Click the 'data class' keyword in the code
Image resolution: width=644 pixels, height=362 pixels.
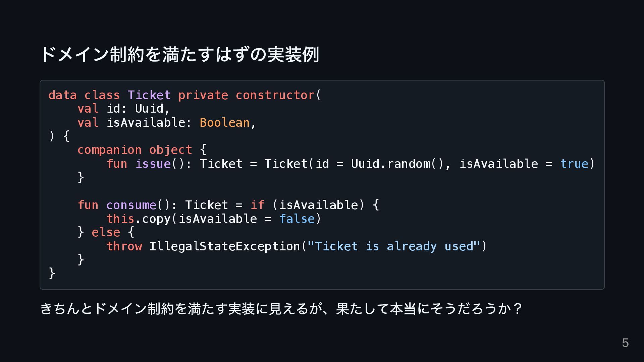tap(84, 95)
